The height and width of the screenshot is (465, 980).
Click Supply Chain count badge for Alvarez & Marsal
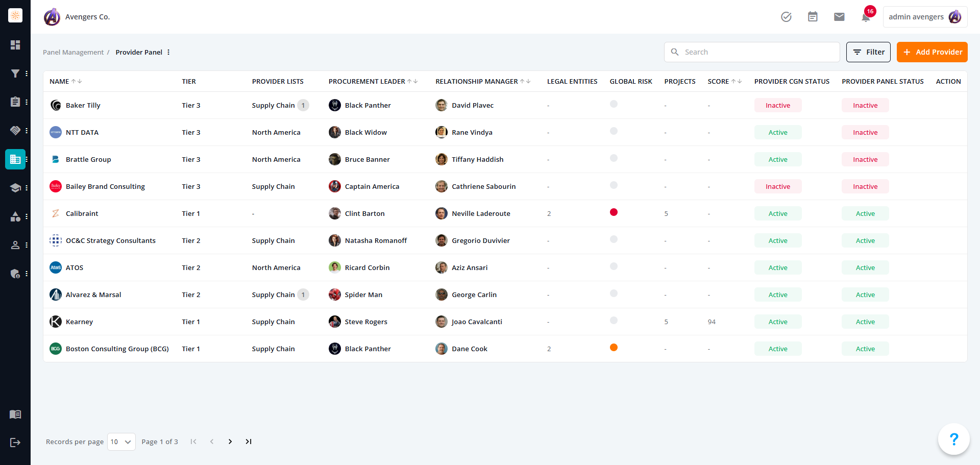[303, 295]
